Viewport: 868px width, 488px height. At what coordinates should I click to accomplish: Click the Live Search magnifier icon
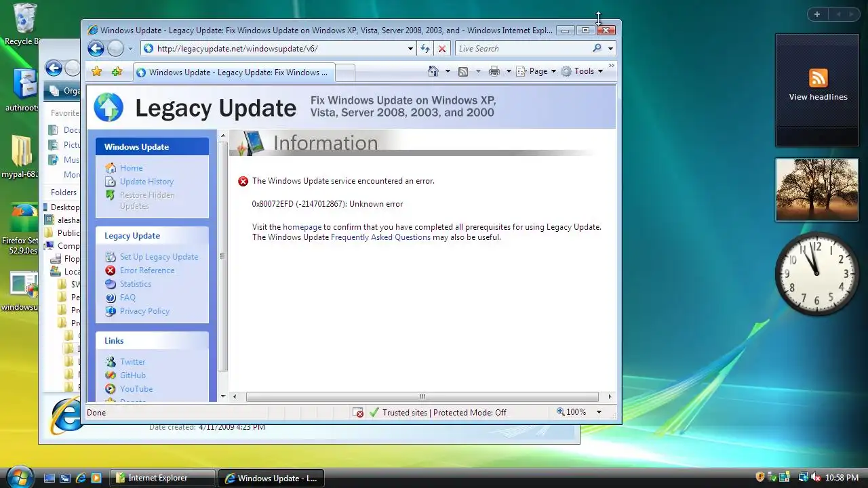597,48
